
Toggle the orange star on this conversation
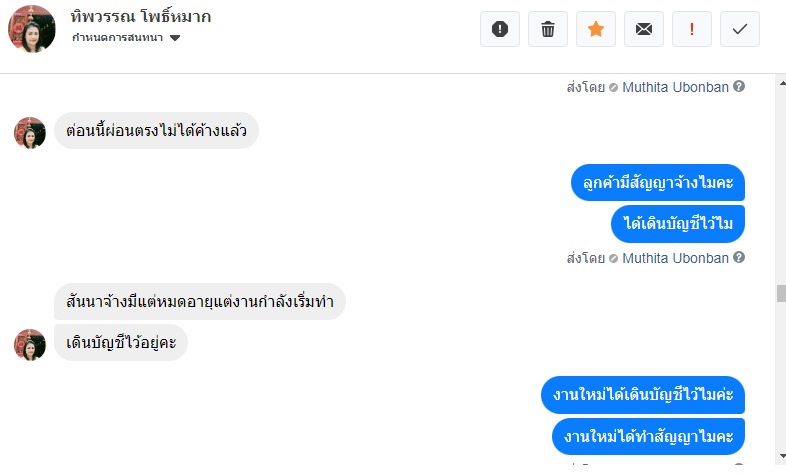(596, 29)
